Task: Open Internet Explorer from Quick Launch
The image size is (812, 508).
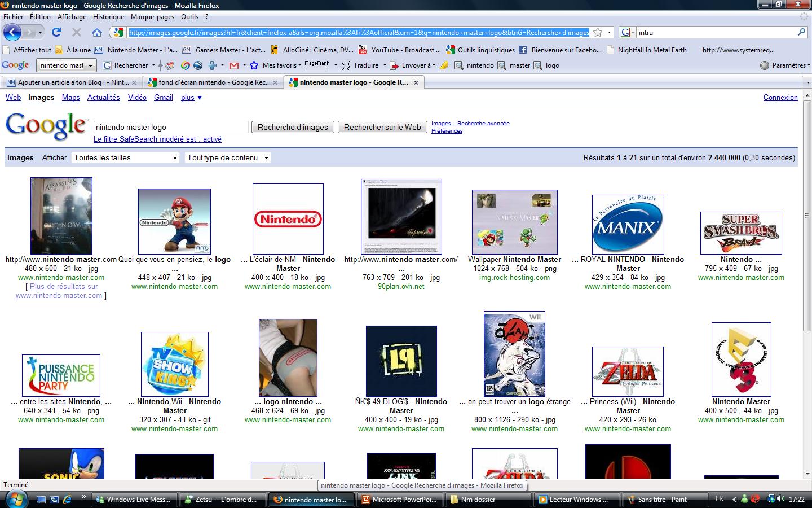Action: [67, 499]
